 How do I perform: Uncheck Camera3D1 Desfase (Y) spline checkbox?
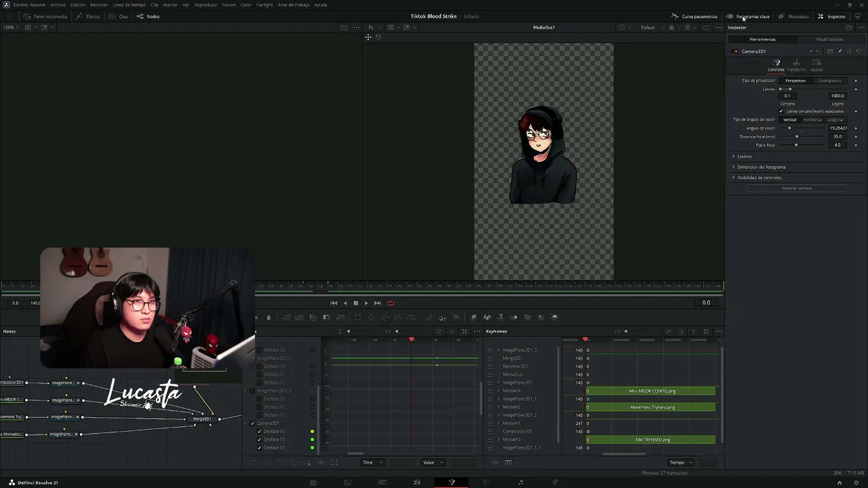(x=259, y=440)
